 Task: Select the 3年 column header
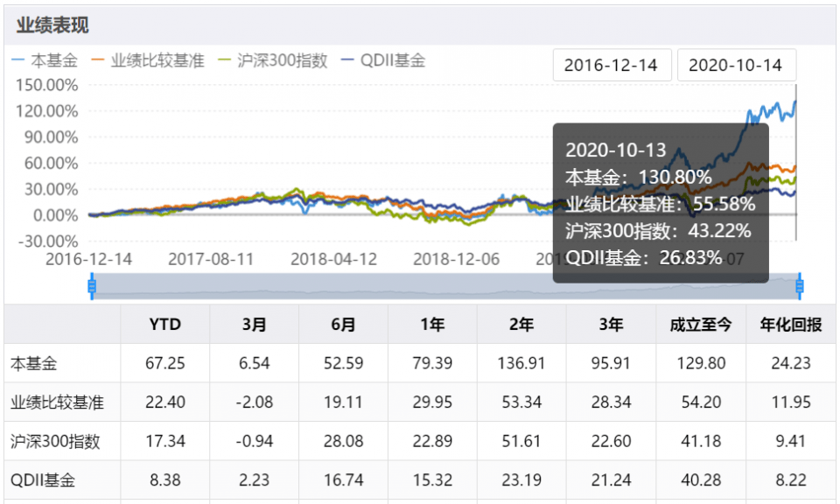point(612,325)
